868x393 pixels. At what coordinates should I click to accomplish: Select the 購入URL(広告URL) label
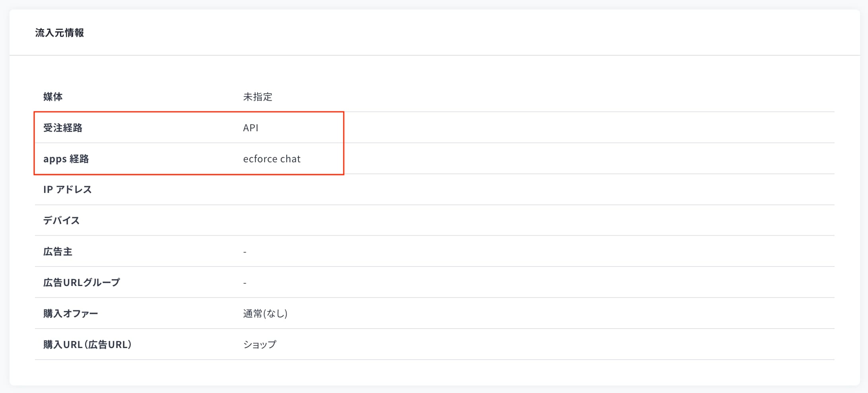[87, 344]
